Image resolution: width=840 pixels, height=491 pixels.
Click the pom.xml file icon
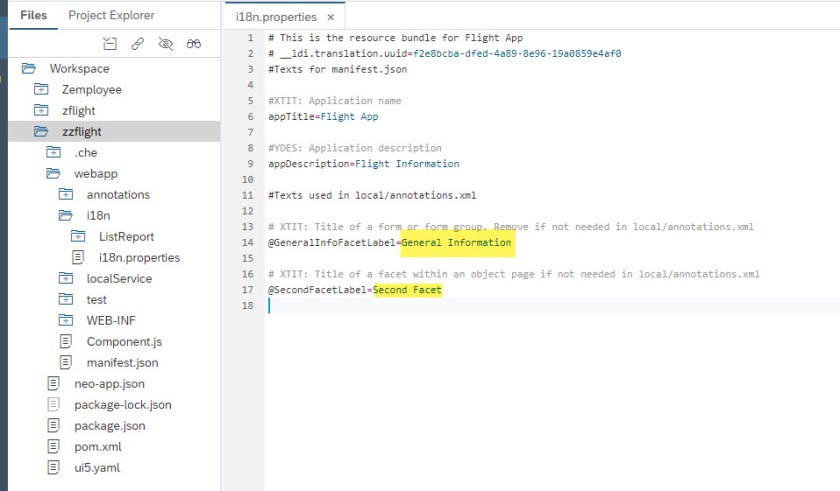click(53, 446)
